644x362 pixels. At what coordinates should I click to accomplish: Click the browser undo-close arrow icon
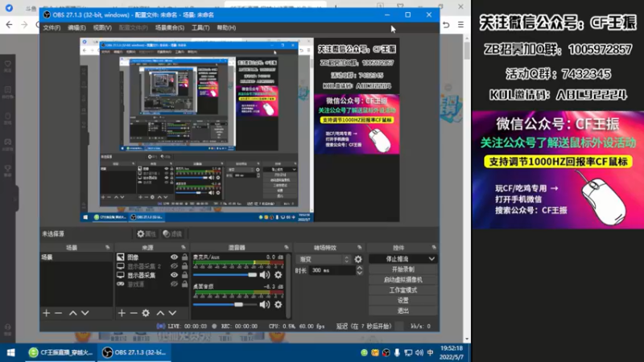click(x=446, y=25)
